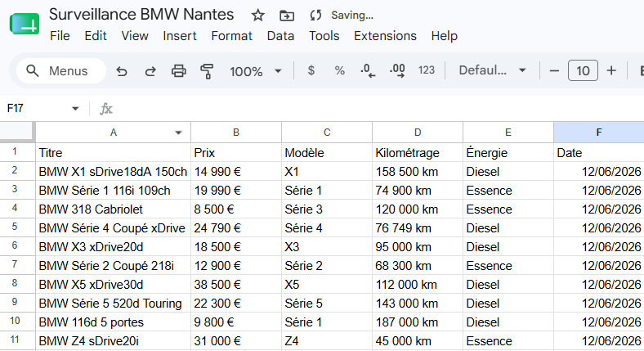
Task: Open the Insert menu
Action: (x=180, y=36)
